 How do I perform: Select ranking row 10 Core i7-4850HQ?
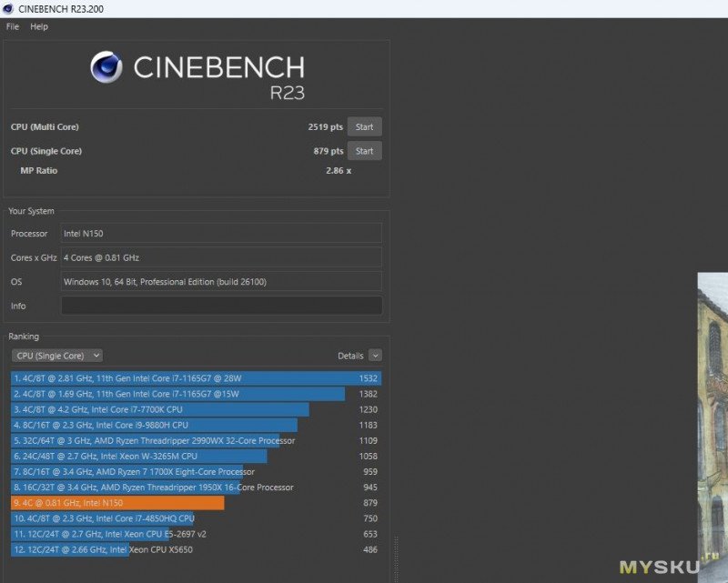point(196,518)
